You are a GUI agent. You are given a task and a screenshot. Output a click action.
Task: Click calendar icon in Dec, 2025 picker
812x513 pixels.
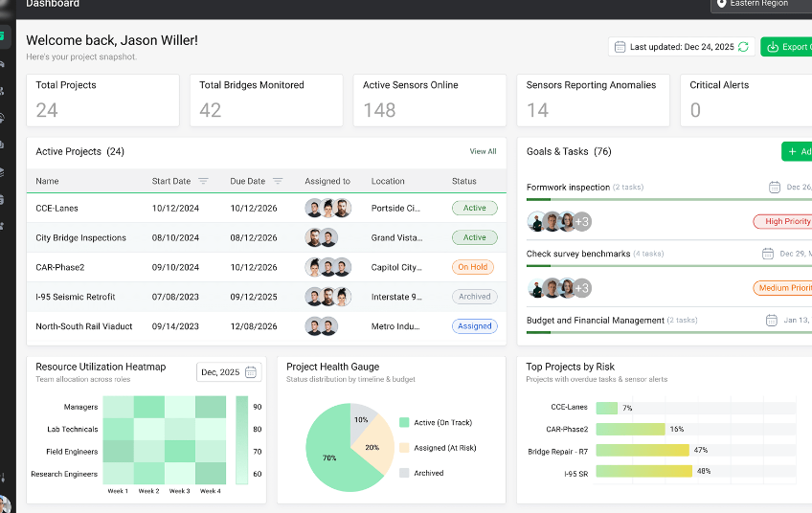(x=251, y=372)
